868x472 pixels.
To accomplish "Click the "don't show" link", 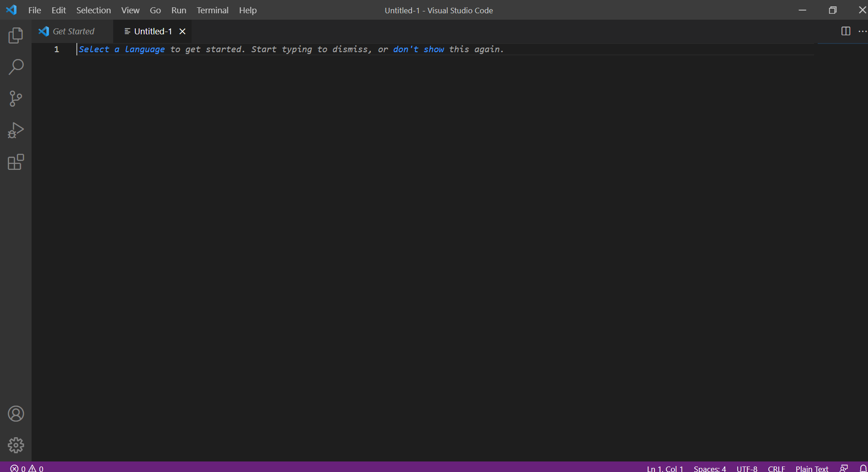I will tap(418, 49).
